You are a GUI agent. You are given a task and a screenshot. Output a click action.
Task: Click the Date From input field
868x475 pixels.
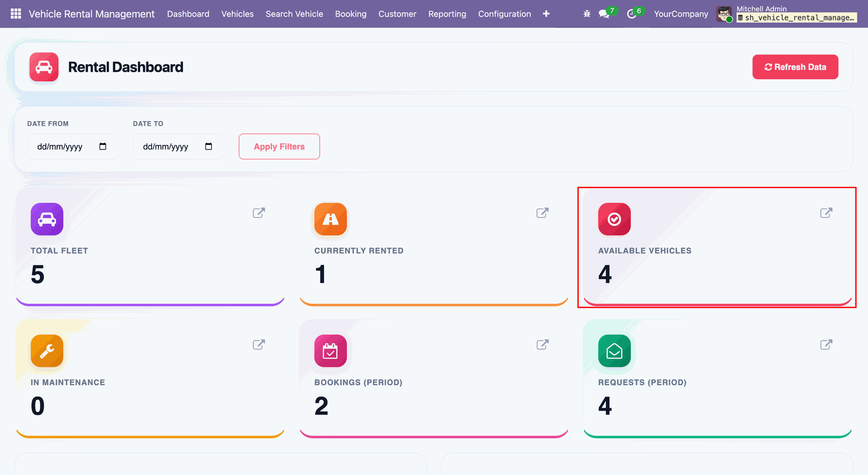(72, 146)
